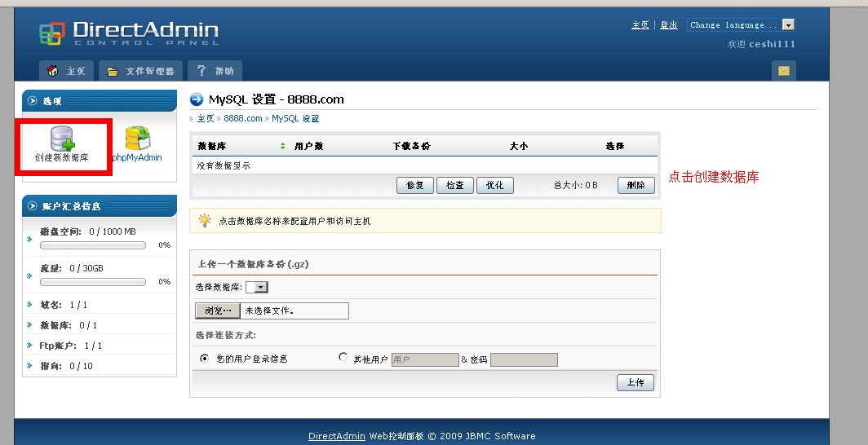Click the 用户 username input field

[x=425, y=360]
